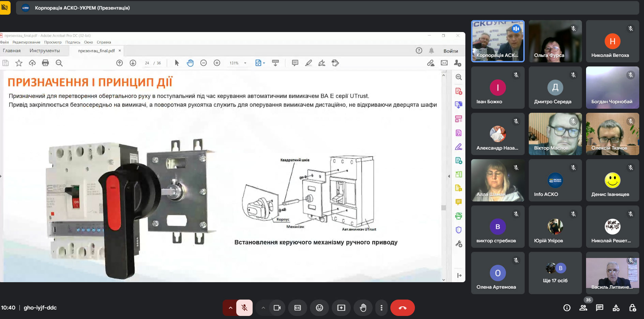
Task: Click the meeting code gho-iyjf-ddc
Action: [x=40, y=308]
